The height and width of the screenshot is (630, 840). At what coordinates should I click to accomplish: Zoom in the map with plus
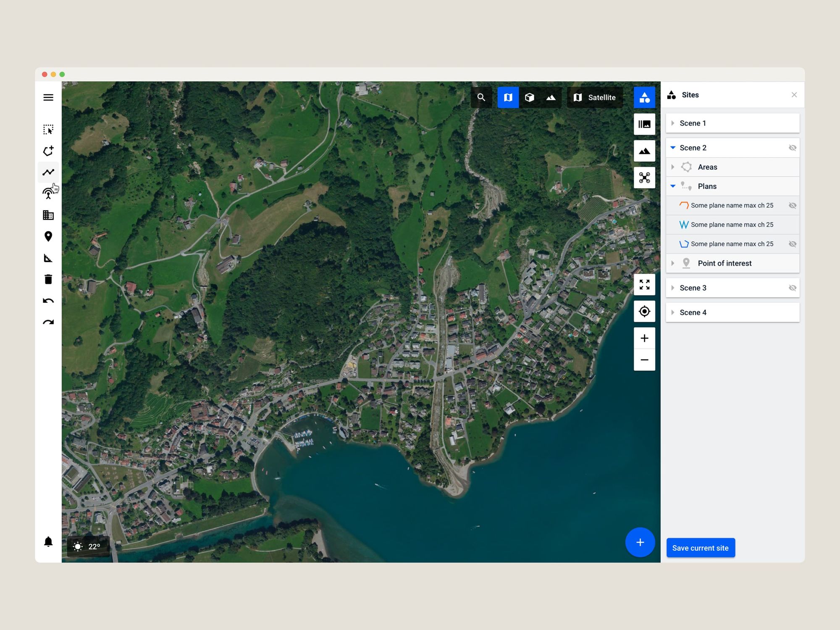(x=644, y=339)
